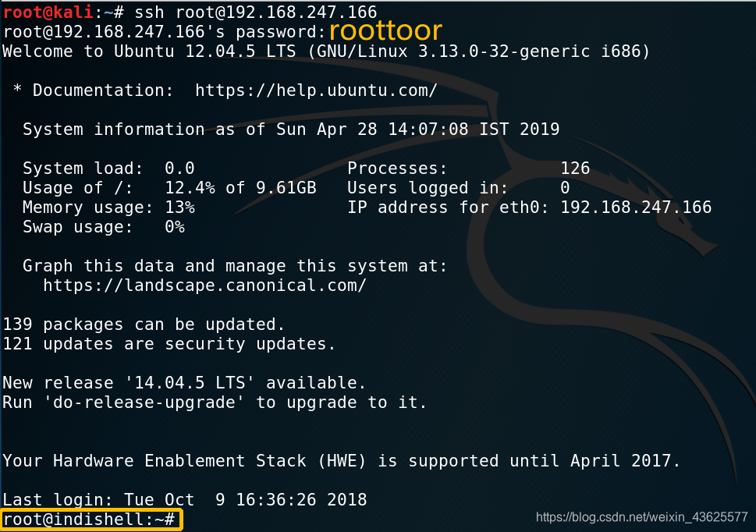This screenshot has height=532, width=756.
Task: Click the 'IP address for eth0' entry
Action: [530, 207]
